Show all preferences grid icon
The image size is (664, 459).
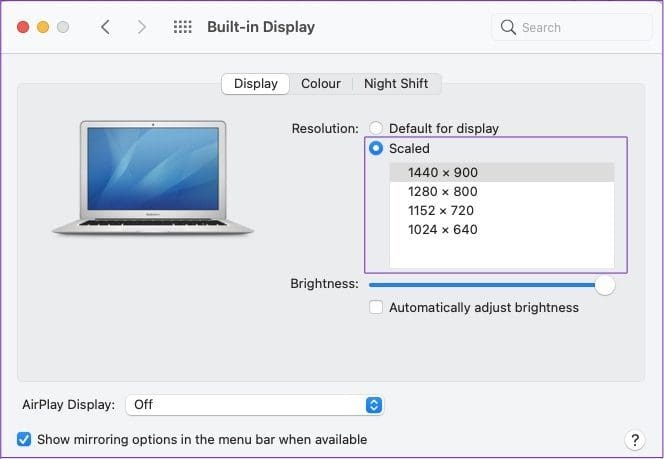click(183, 27)
